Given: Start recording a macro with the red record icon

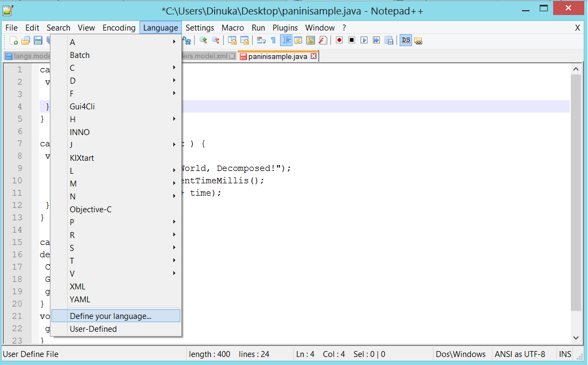Looking at the screenshot, I should pos(339,40).
